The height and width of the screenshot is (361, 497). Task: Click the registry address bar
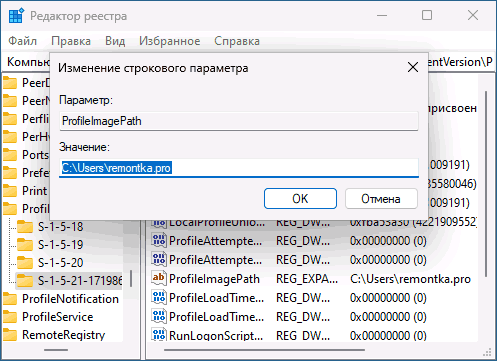click(248, 62)
